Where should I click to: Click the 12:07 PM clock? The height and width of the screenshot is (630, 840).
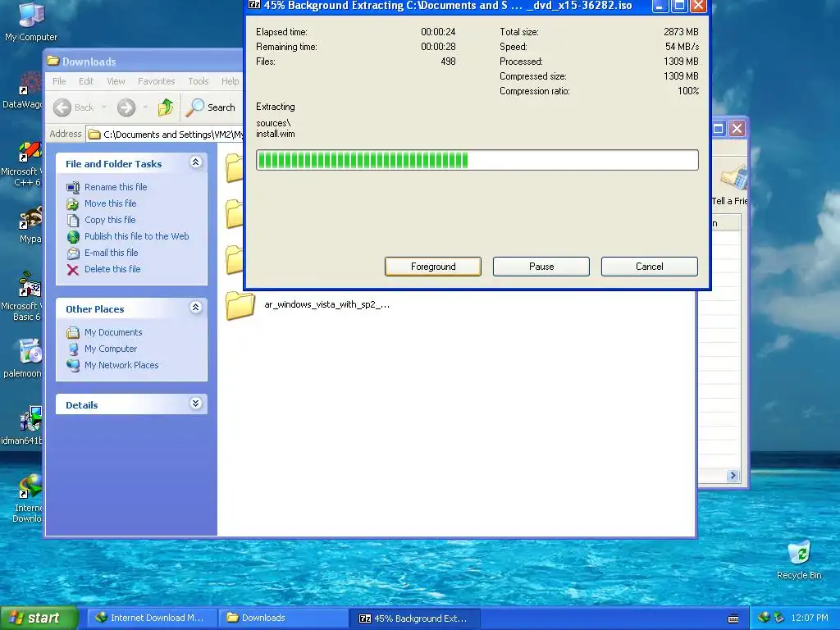810,618
